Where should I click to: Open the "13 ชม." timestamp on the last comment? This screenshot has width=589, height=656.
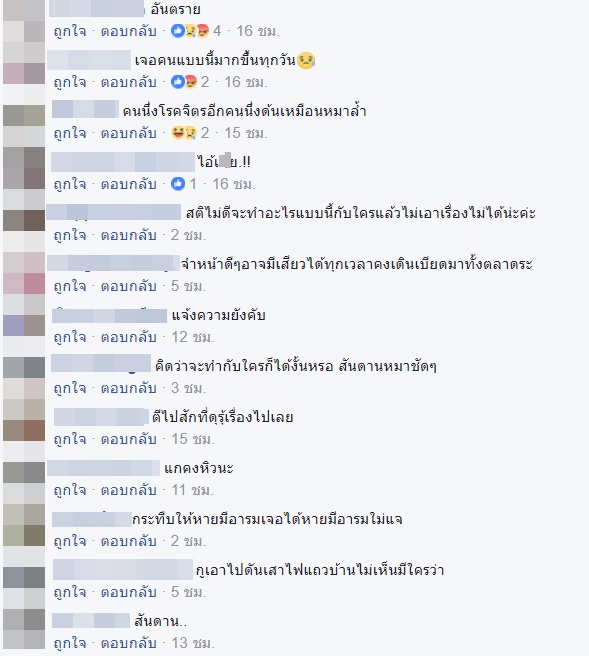point(193,643)
